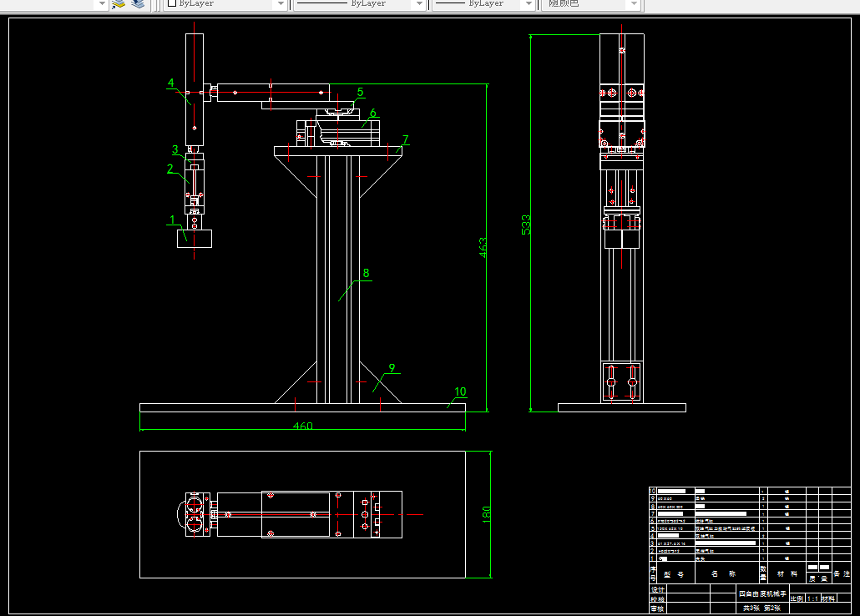Viewport: 860px width, 616px height.
Task: Select the 型号 column header
Action: (674, 574)
